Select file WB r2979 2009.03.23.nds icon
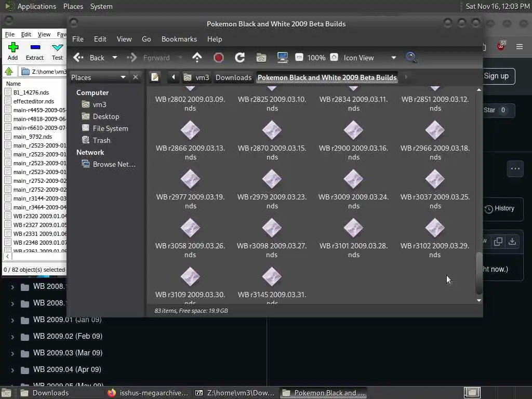The image size is (532, 399). 272,179
